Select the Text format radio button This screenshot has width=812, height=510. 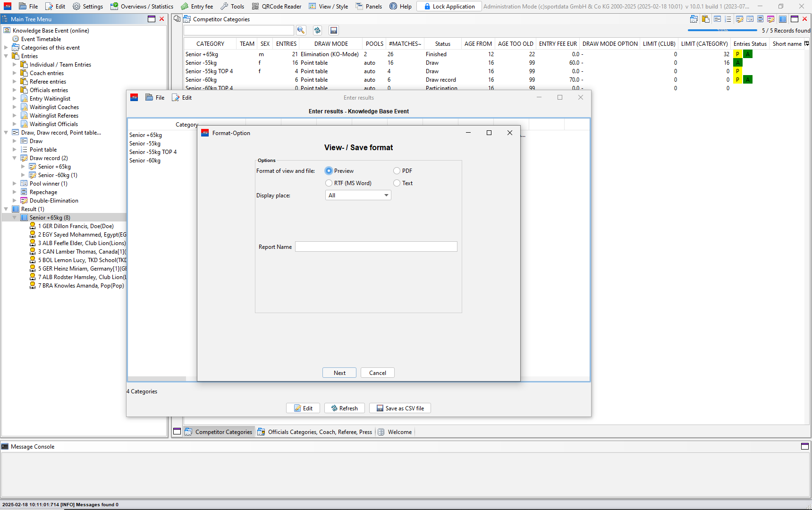(x=397, y=183)
